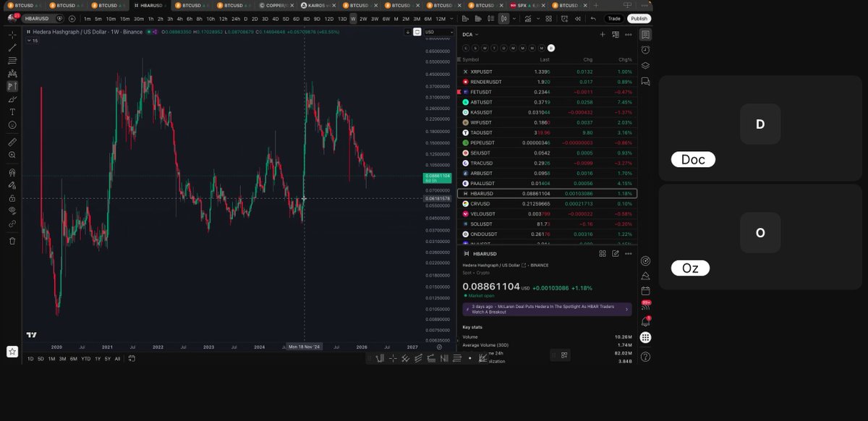Open the alerts clock panel
This screenshot has width=868, height=421.
pyautogui.click(x=645, y=49)
